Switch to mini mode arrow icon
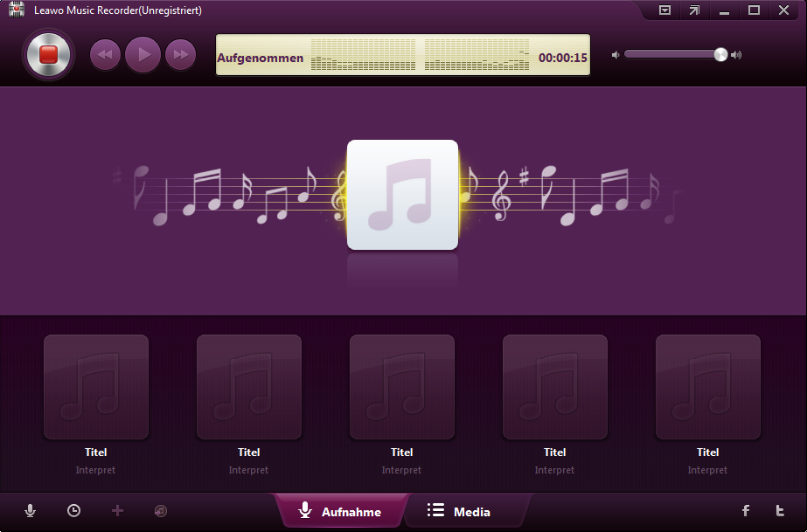Screen dimensions: 807x532 (694, 10)
